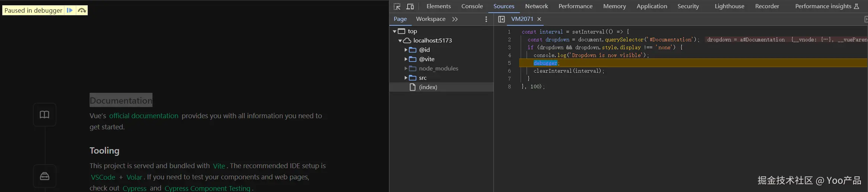Click the official documentation link
The width and height of the screenshot is (868, 192).
(x=144, y=116)
